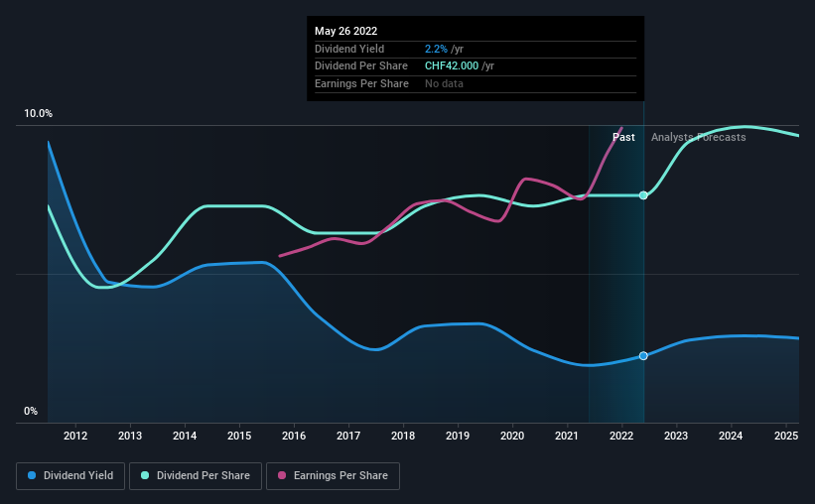Toggle the Dividend Yield legend series

pyautogui.click(x=70, y=476)
